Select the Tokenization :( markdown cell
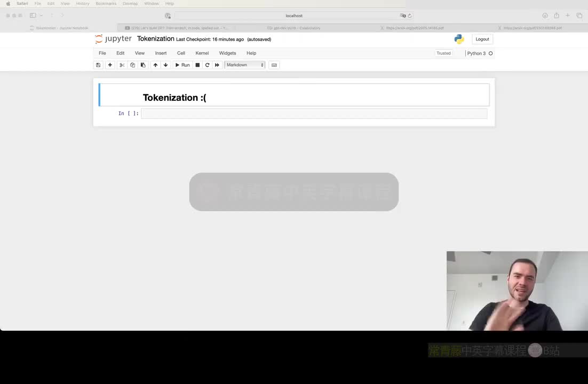 pos(294,95)
